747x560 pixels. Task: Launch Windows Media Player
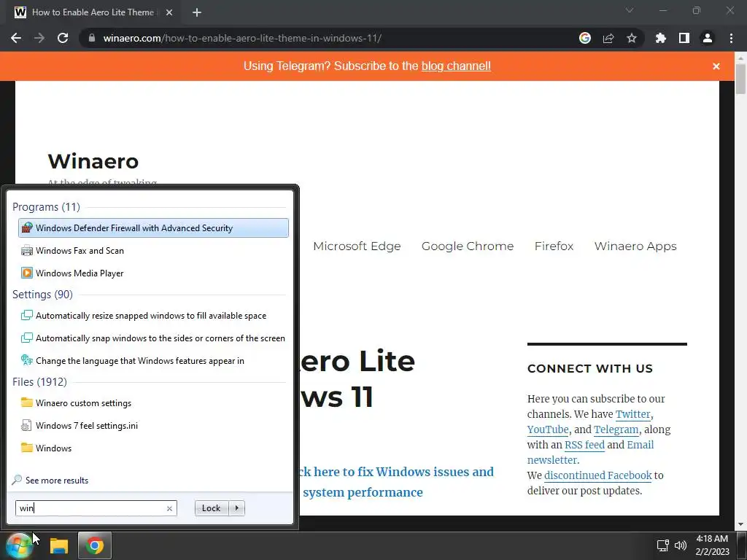tap(153, 273)
